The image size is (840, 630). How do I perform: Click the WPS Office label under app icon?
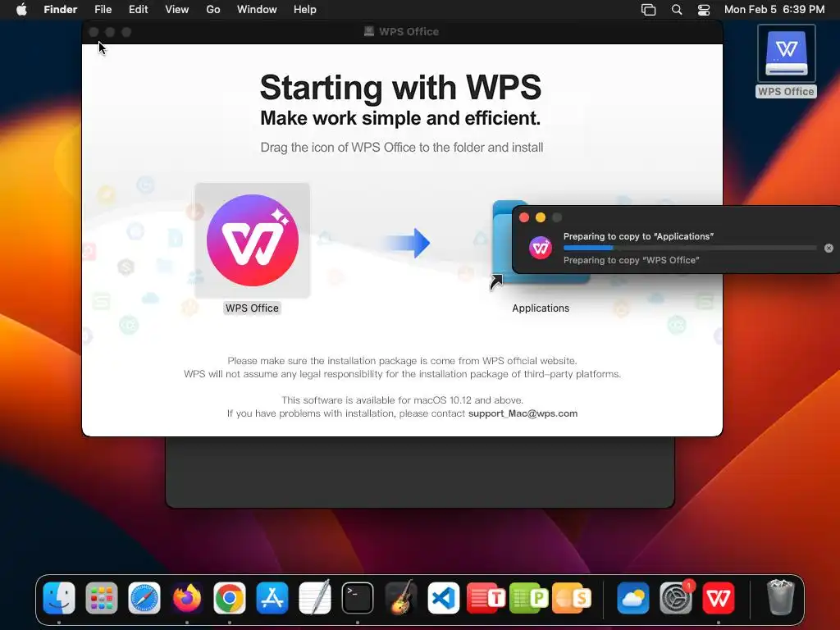252,308
